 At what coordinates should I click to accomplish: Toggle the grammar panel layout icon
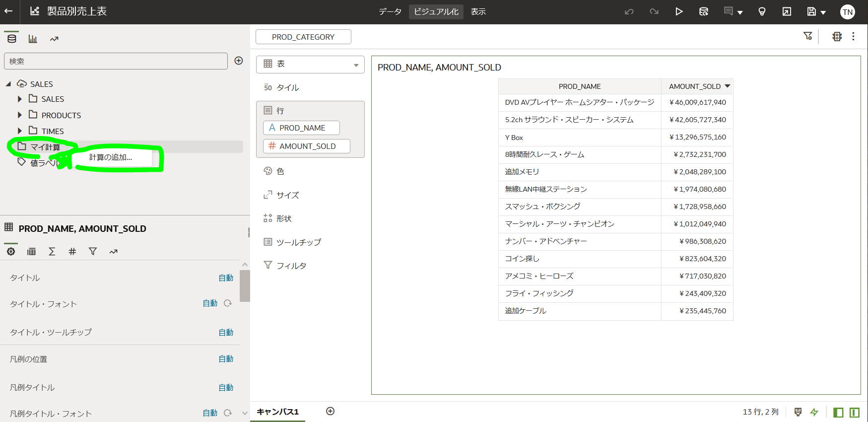855,412
